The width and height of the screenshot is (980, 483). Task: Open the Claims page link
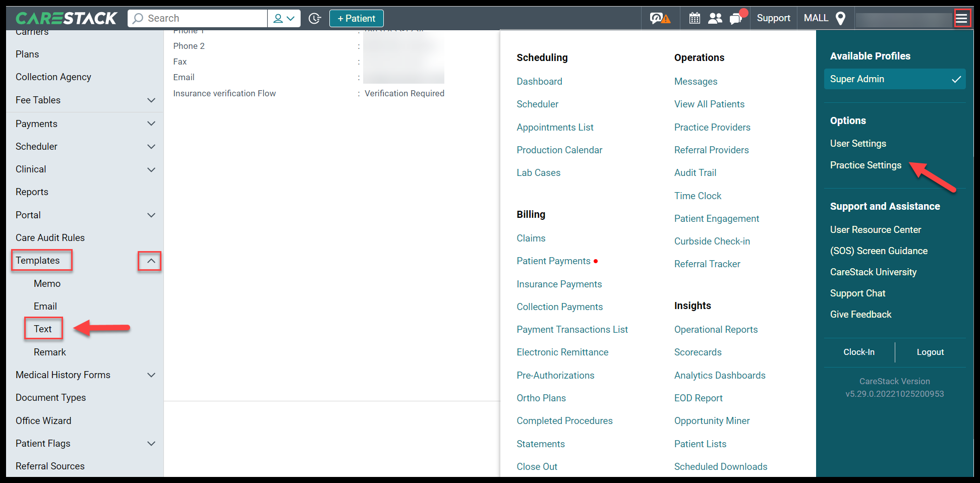click(x=531, y=238)
